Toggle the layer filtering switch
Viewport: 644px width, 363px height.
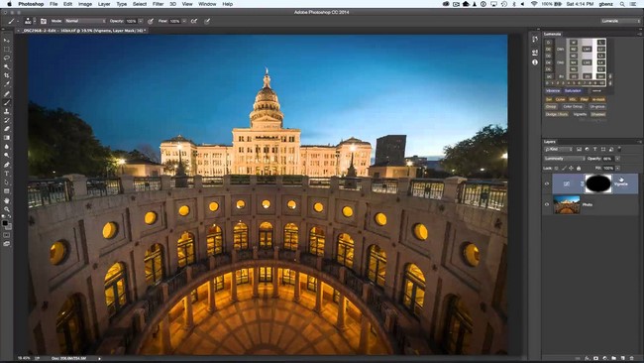point(619,149)
